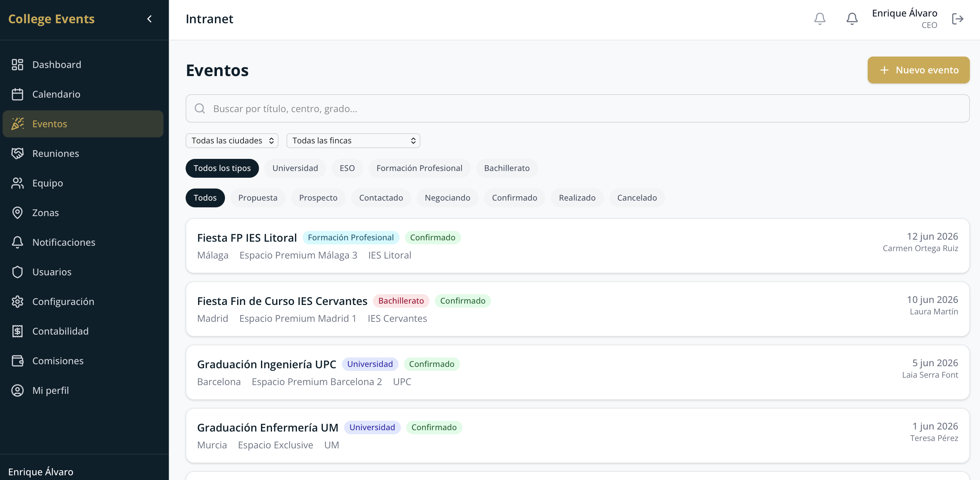Screen dimensions: 980x480
Task: Click the Dashboard grid icon in sidebar
Action: 17,65
